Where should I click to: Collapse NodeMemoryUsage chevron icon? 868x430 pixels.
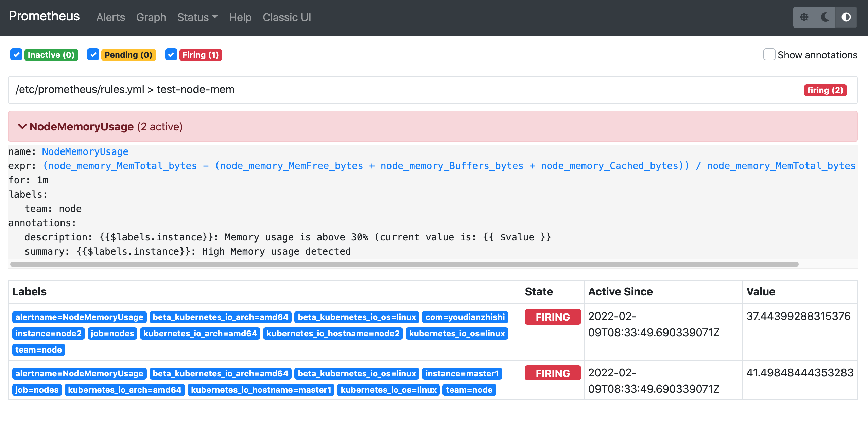[22, 126]
